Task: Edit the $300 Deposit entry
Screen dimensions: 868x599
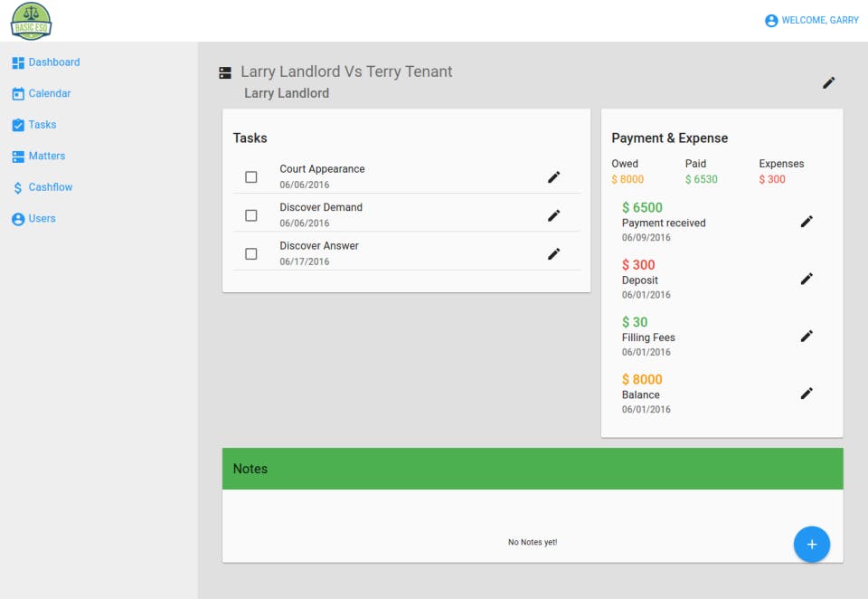Action: coord(807,279)
